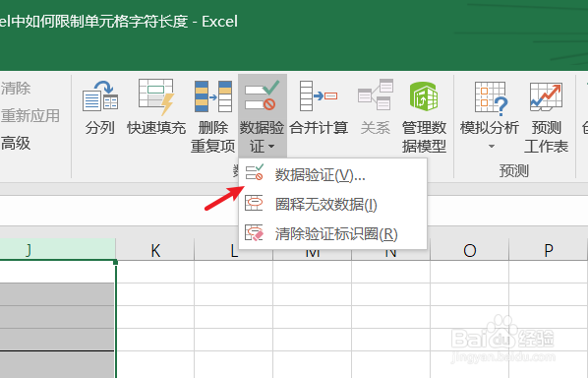Viewport: 588px width, 378px height.
Task: Click the first empty cell under column K
Action: pyautogui.click(x=155, y=272)
